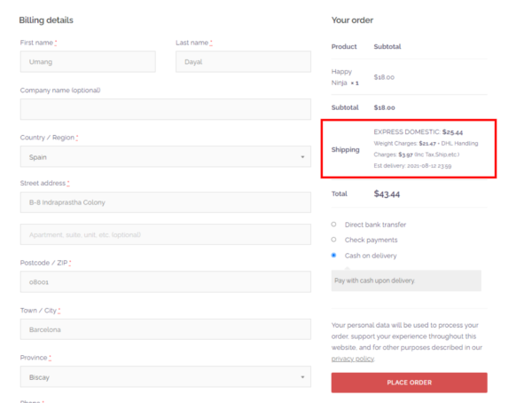Click the Apartment, suite, unit field
The image size is (532, 403).
click(165, 234)
